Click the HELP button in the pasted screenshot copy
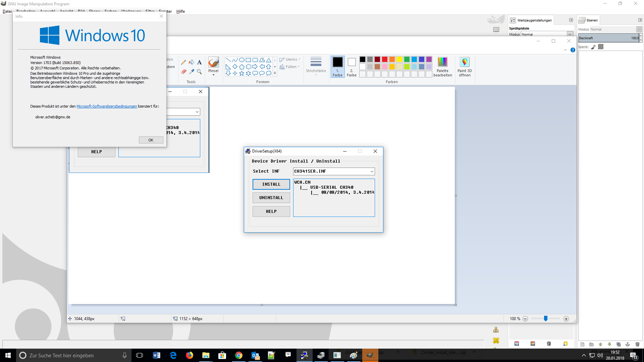 tap(97, 152)
